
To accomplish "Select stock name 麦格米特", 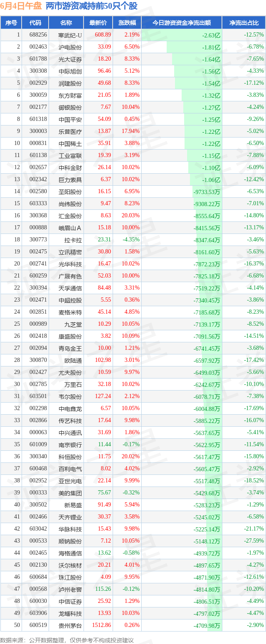I will tap(70, 312).
